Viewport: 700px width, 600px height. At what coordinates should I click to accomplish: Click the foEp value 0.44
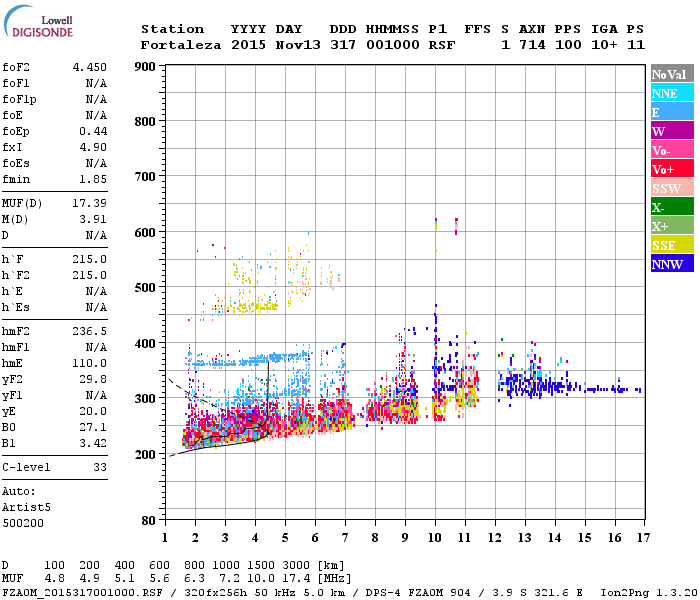[93, 131]
